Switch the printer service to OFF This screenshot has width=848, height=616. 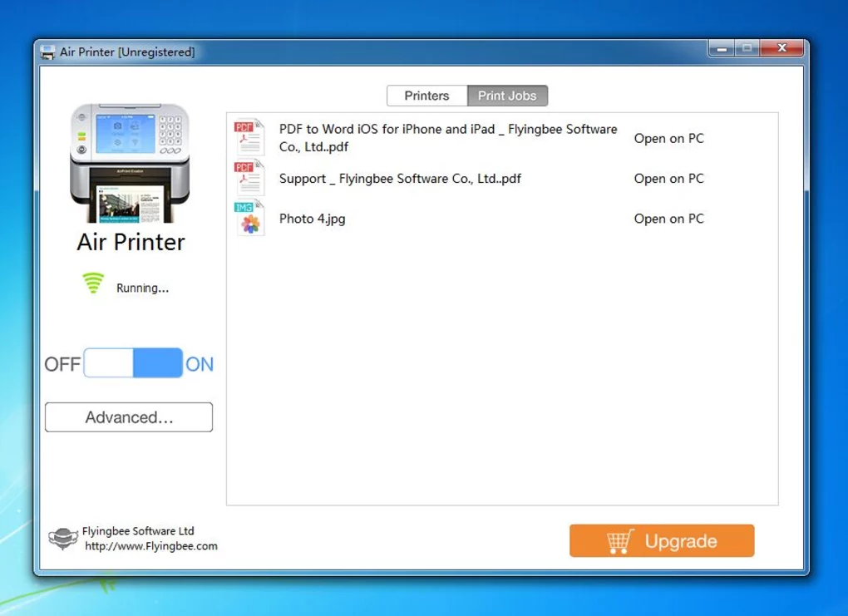tap(62, 364)
